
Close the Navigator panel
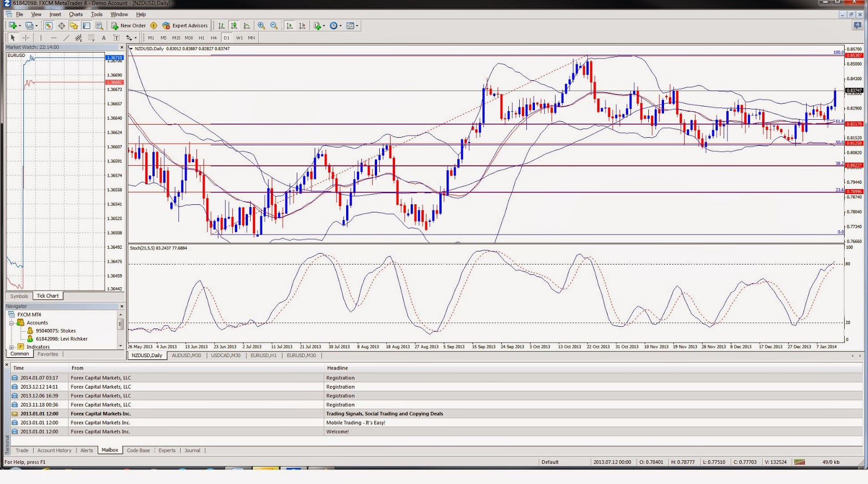tap(122, 306)
